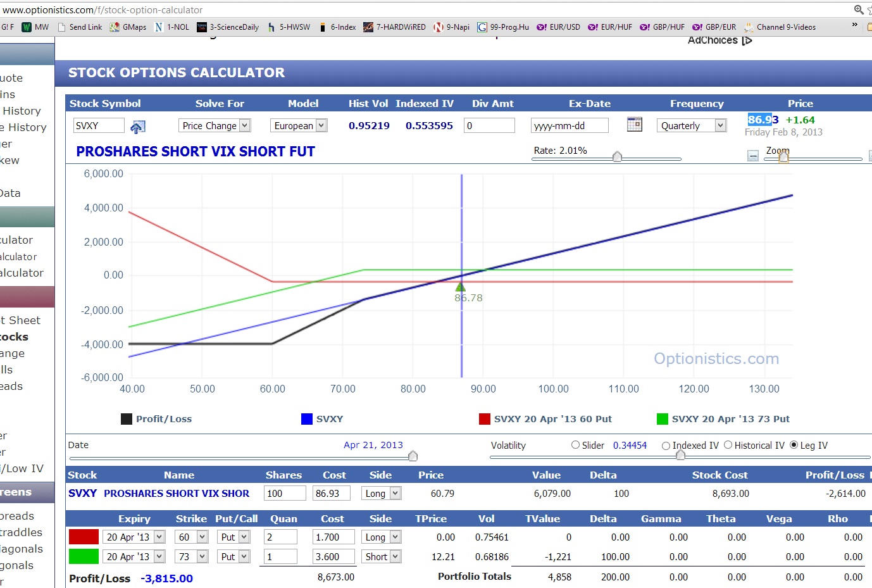Open the MW bookmark
This screenshot has width=872, height=588.
(x=35, y=27)
